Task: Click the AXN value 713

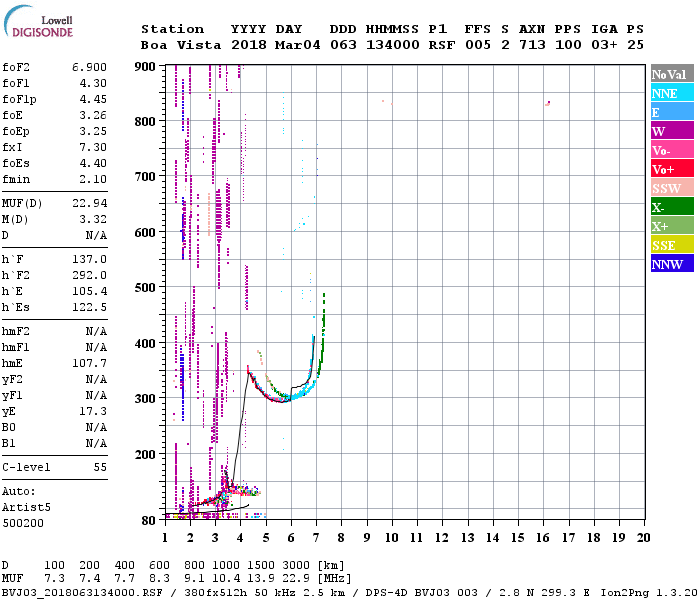Action: pyautogui.click(x=532, y=45)
